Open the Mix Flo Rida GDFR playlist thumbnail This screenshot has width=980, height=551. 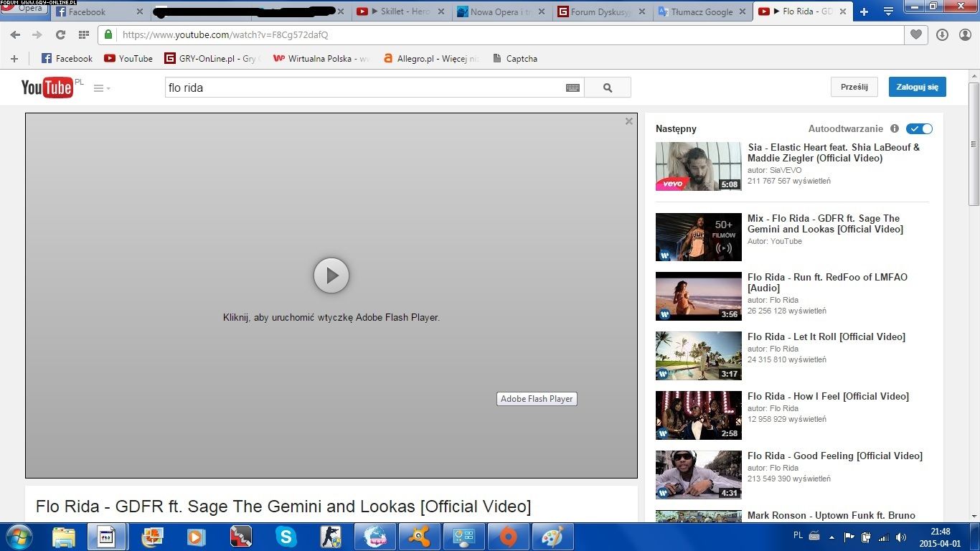pyautogui.click(x=698, y=237)
